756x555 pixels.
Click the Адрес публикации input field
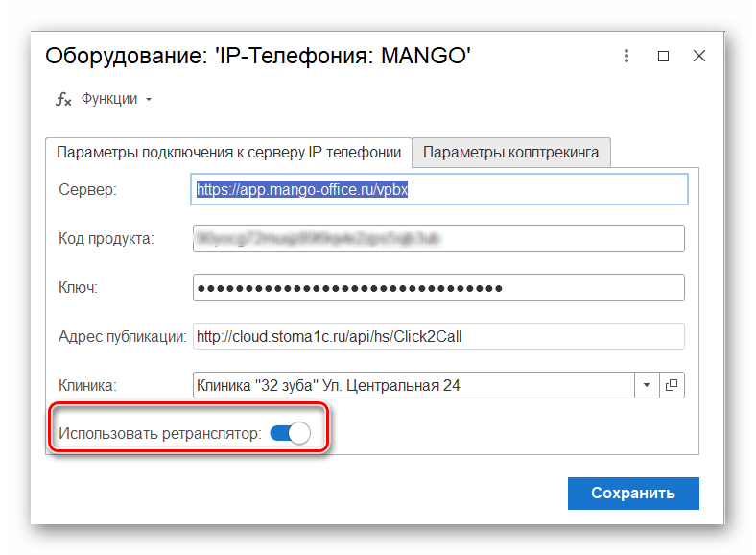438,336
